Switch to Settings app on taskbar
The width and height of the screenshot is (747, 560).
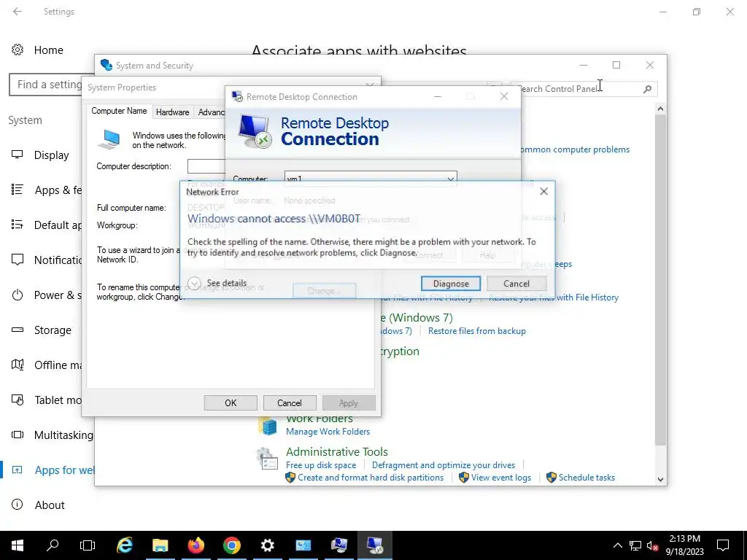(x=267, y=545)
